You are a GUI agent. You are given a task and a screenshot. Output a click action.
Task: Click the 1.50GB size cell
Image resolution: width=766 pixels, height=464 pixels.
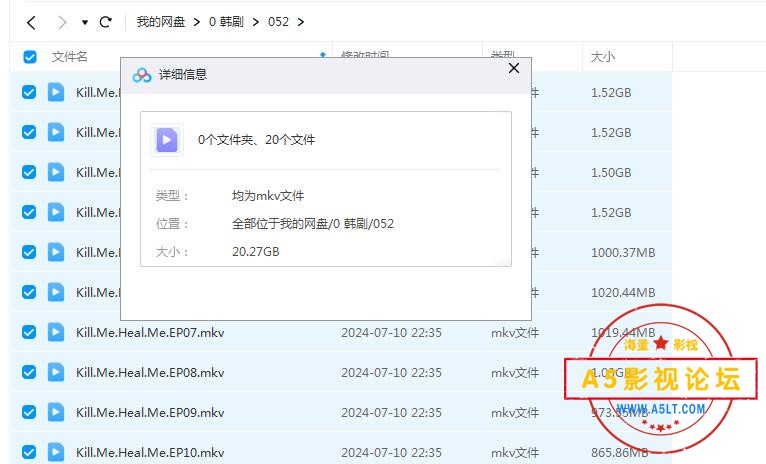611,172
